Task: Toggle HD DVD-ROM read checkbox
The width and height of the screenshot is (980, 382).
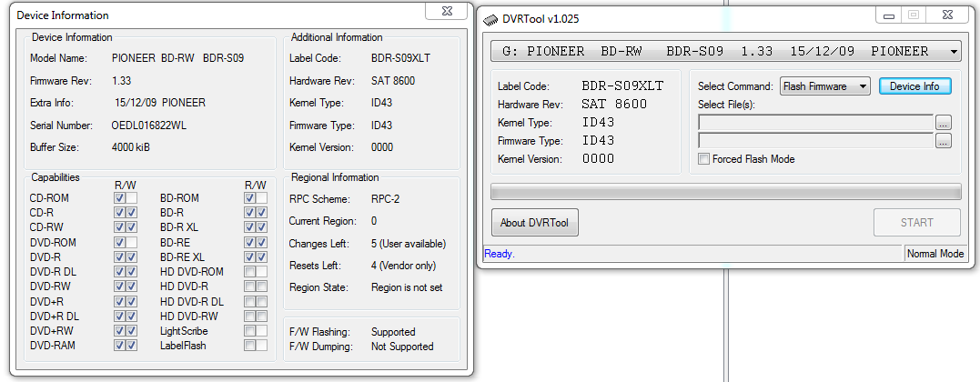Action: [x=250, y=271]
